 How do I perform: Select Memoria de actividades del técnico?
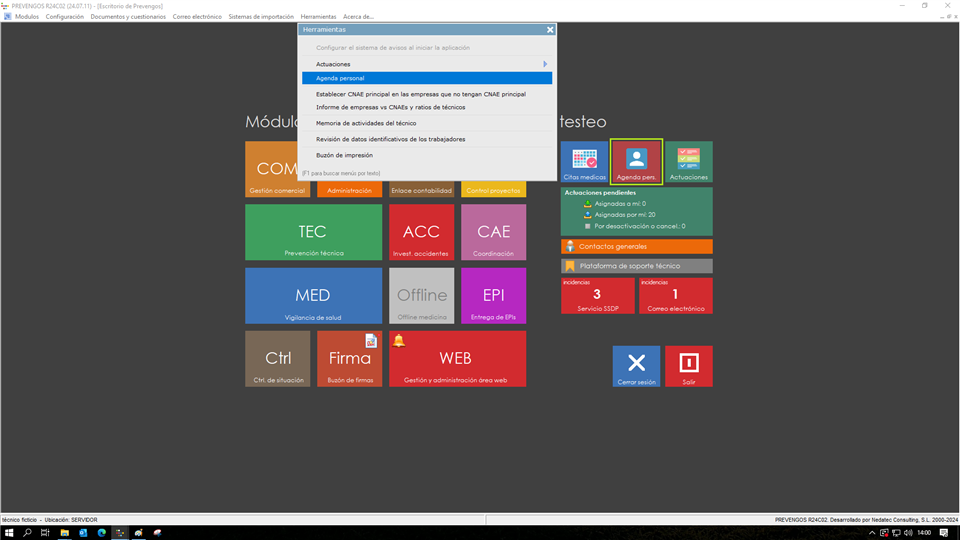click(x=366, y=123)
